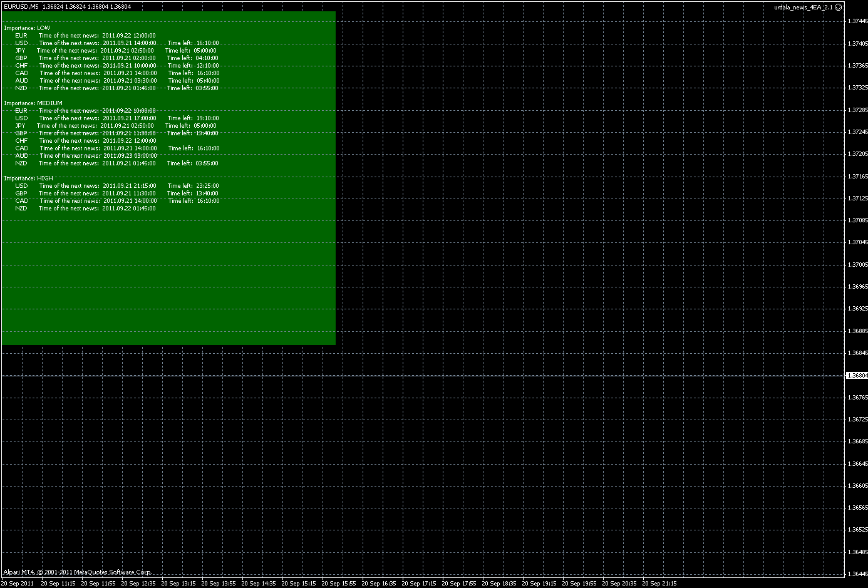Select the CAD row under Importance: MEDIUM
868x588 pixels.
(117, 148)
